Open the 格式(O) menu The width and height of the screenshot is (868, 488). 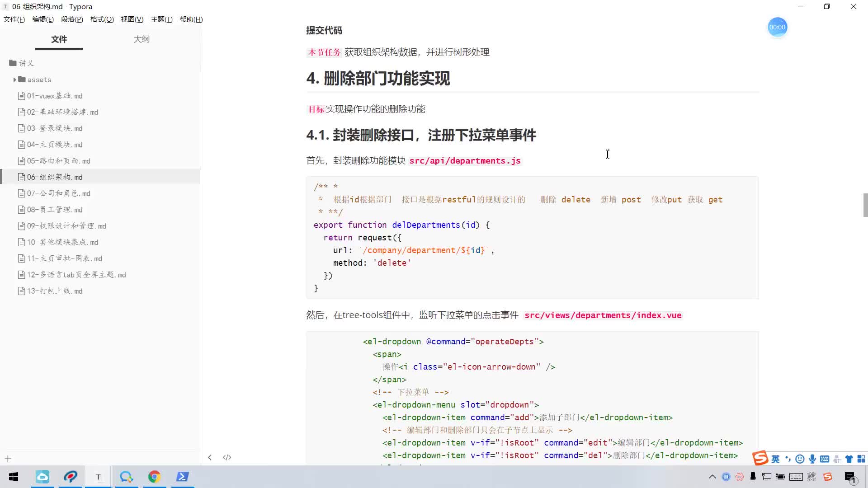[x=102, y=19]
